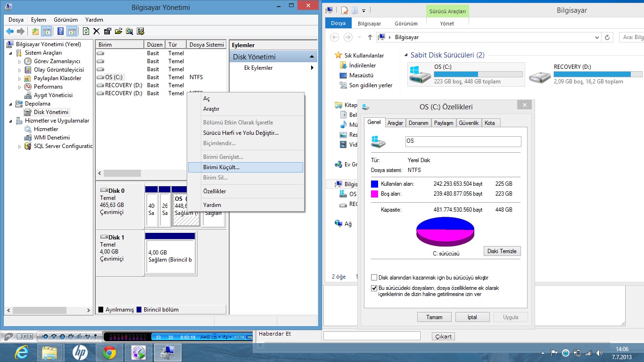The image size is (644, 362).
Task: Toggle 'Disk alanından kazanmak için bu sürücüyü sıkıştır' checkbox
Action: point(374,278)
